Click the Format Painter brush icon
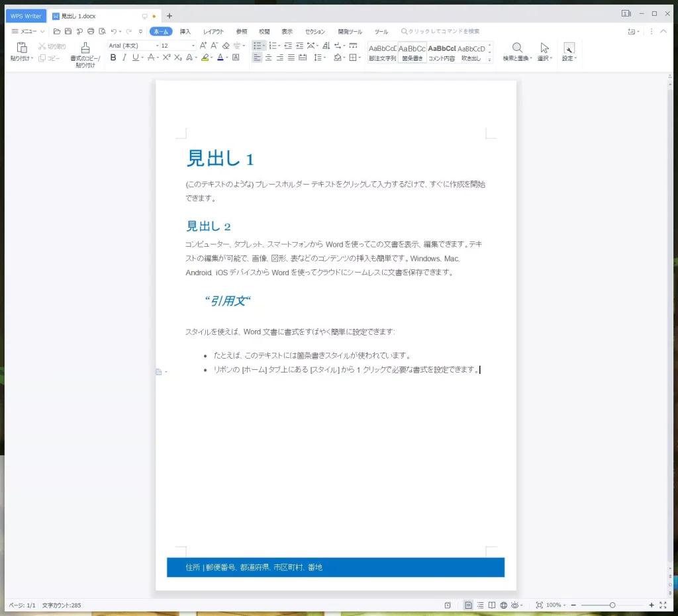The height and width of the screenshot is (616, 678). [85, 48]
